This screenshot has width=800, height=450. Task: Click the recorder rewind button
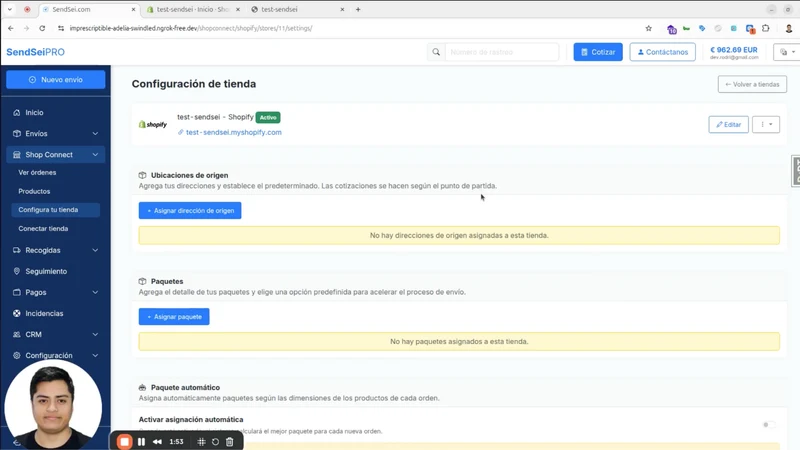[157, 442]
